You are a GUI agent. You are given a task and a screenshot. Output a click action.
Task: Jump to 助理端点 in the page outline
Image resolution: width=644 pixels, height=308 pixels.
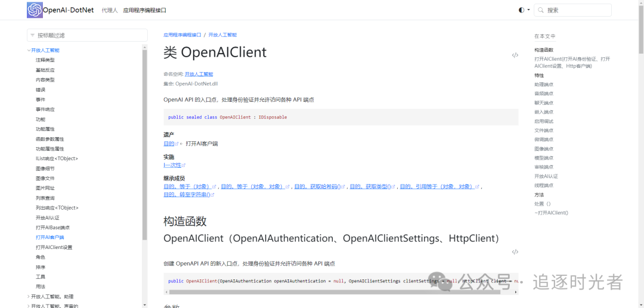pyautogui.click(x=544, y=85)
